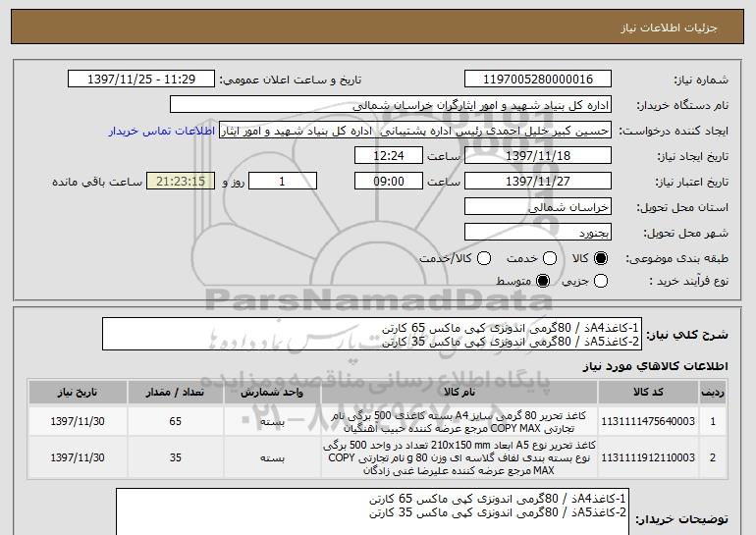Click the واحد شمارش column header
The height and width of the screenshot is (535, 756).
272,393
